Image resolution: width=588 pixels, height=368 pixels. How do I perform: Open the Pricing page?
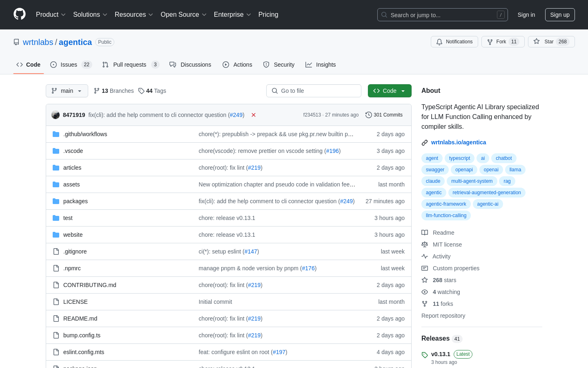coord(268,14)
